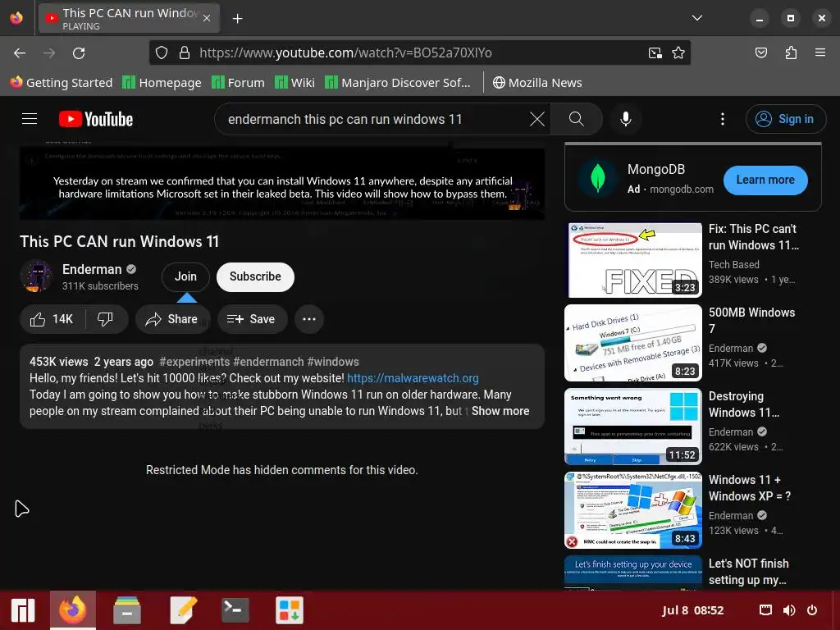Open the volume control in system tray
Image resolution: width=840 pixels, height=630 pixels.
(x=788, y=610)
